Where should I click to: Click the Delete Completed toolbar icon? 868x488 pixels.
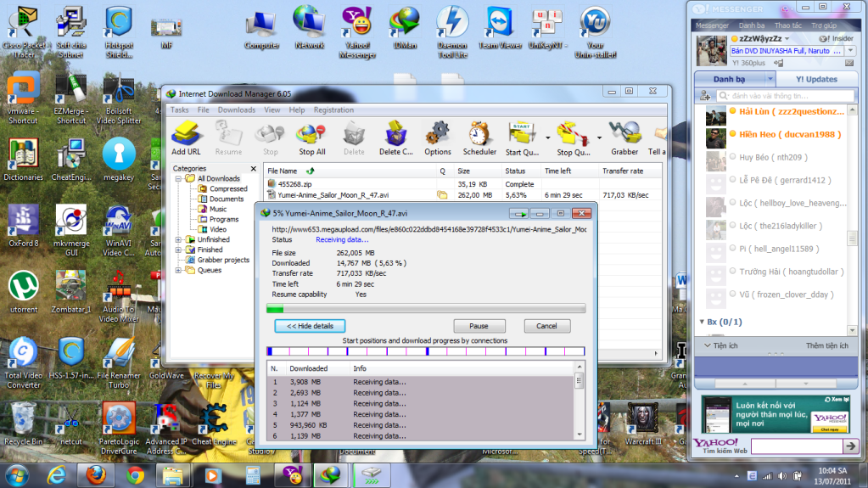point(395,133)
